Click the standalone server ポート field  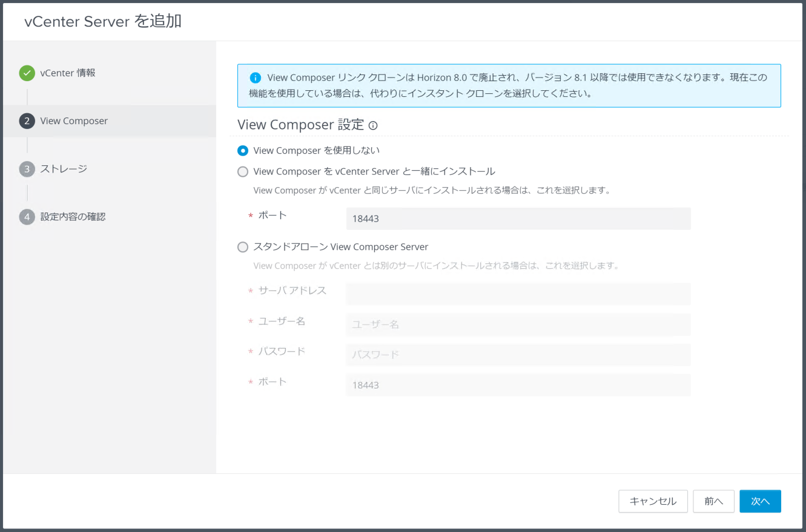tap(518, 385)
